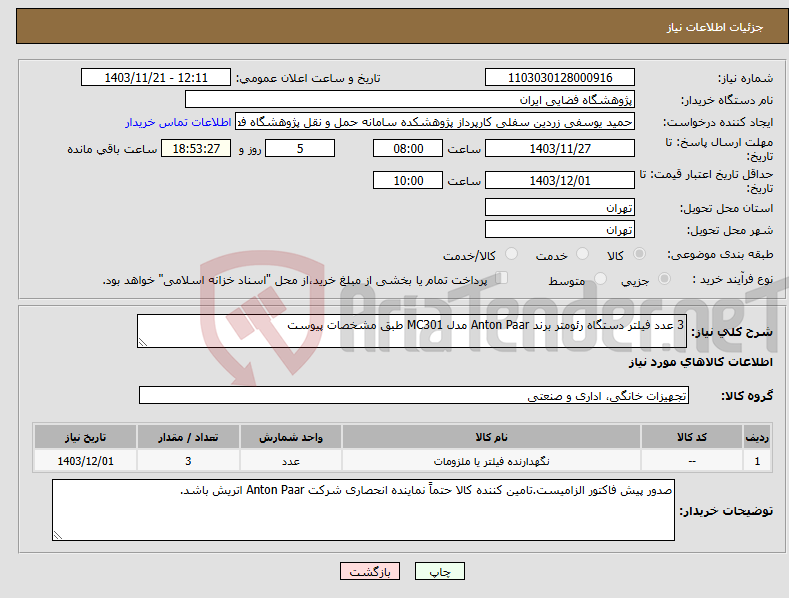Screen dimensions: 789x598
Task: Select the خدمت radio button
Action: pos(582,254)
